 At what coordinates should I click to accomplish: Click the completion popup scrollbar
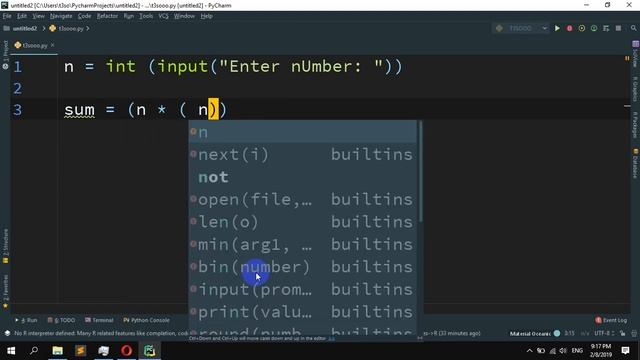click(420, 171)
